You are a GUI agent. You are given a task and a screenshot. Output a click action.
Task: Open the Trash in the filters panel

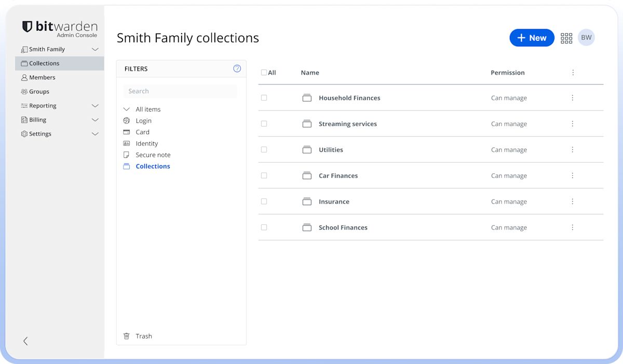point(137,336)
